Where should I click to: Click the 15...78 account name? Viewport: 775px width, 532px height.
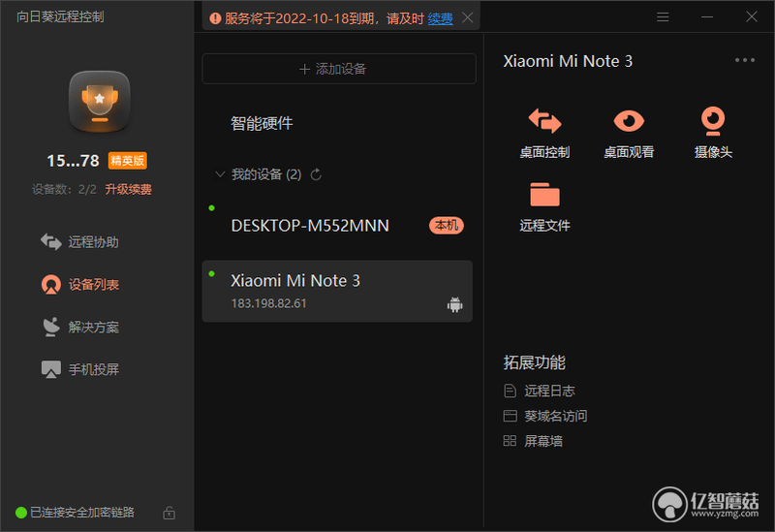click(74, 161)
